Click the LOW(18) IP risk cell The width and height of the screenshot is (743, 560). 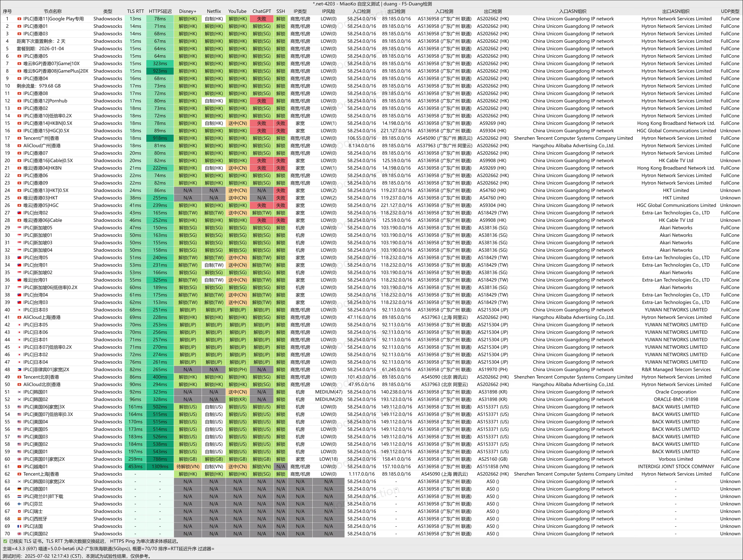pos(329,459)
